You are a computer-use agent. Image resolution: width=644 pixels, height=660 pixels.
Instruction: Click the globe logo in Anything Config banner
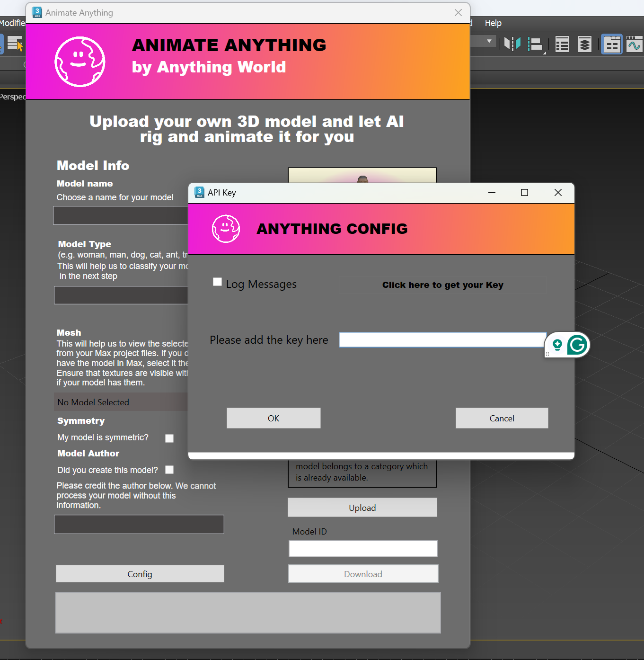tap(226, 229)
